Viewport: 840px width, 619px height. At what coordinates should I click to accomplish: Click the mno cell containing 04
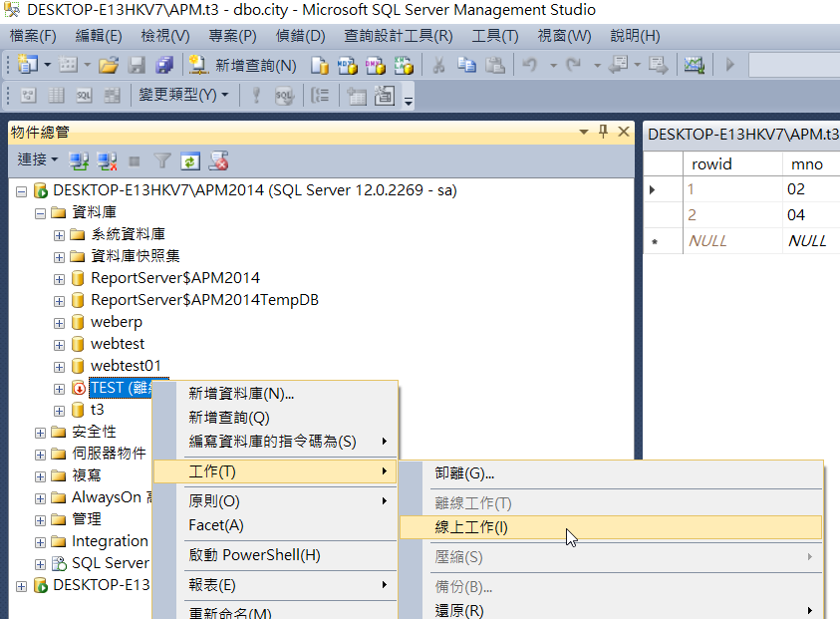[x=810, y=215]
